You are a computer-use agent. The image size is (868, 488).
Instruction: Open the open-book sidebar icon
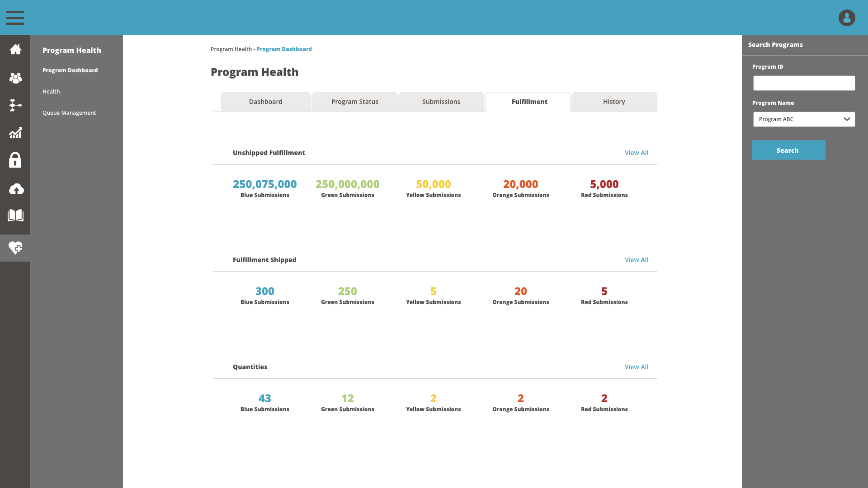15,216
